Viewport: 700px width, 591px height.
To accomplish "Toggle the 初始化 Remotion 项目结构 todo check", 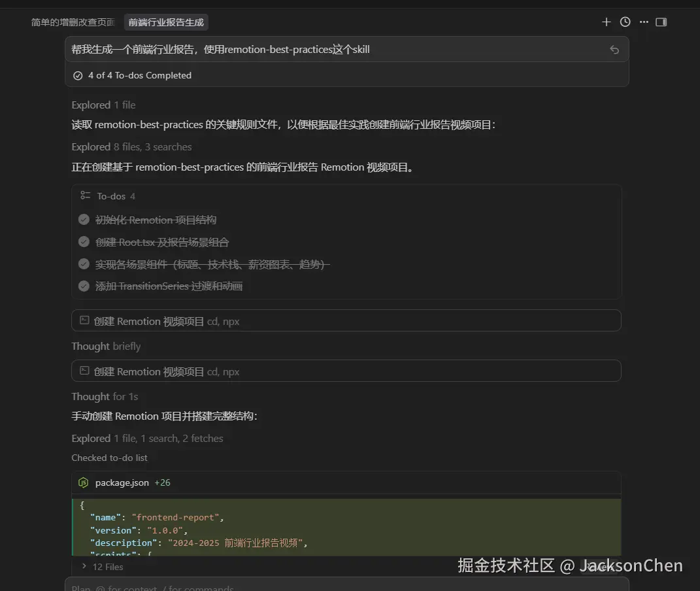I will coord(84,220).
